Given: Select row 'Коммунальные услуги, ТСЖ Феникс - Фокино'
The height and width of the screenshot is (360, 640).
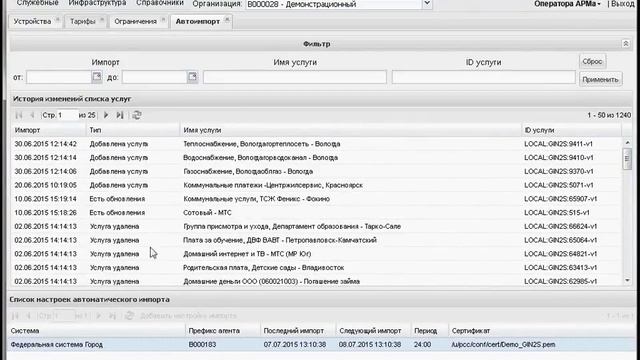Looking at the screenshot, I should tap(316, 199).
